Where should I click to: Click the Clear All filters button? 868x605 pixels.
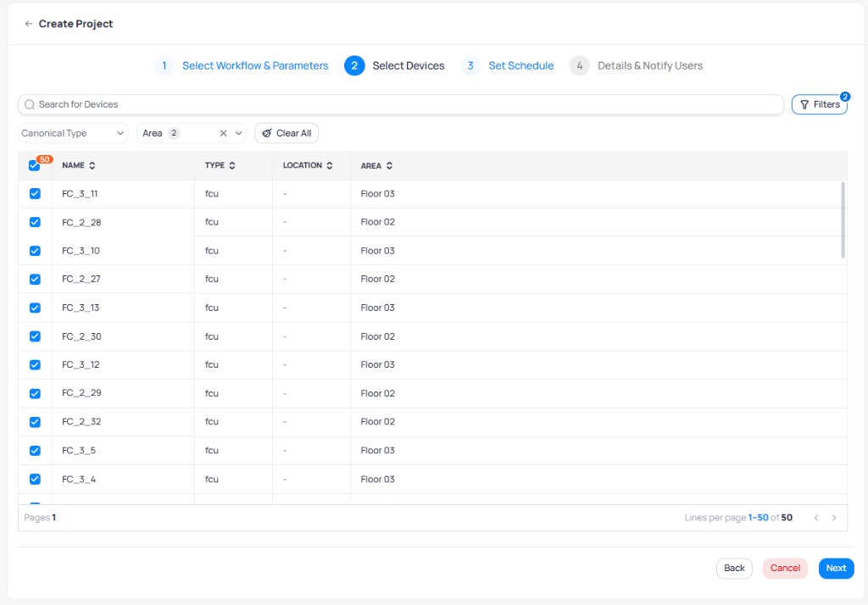click(287, 133)
